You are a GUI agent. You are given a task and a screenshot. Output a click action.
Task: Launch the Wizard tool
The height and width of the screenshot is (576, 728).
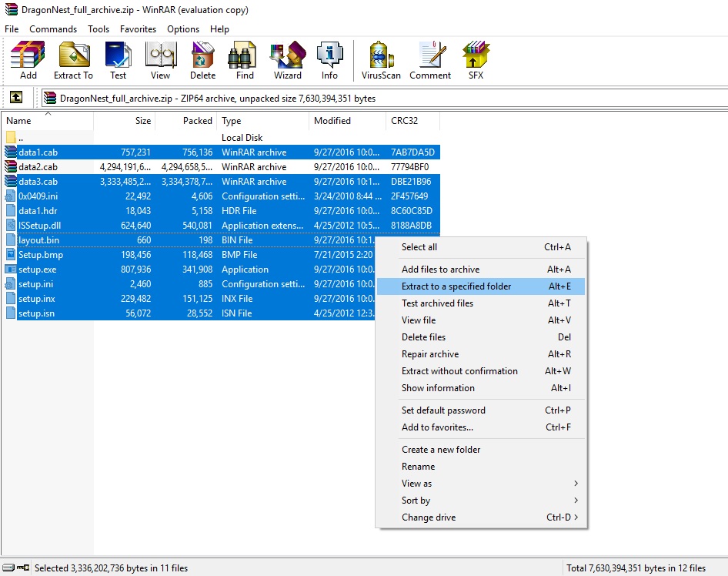tap(287, 60)
